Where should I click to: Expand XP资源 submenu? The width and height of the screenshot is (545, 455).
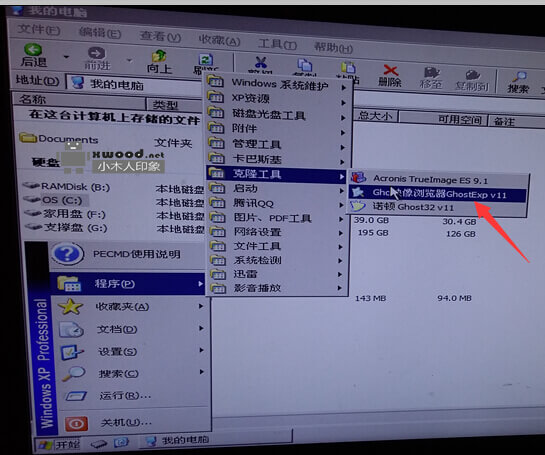point(277,99)
